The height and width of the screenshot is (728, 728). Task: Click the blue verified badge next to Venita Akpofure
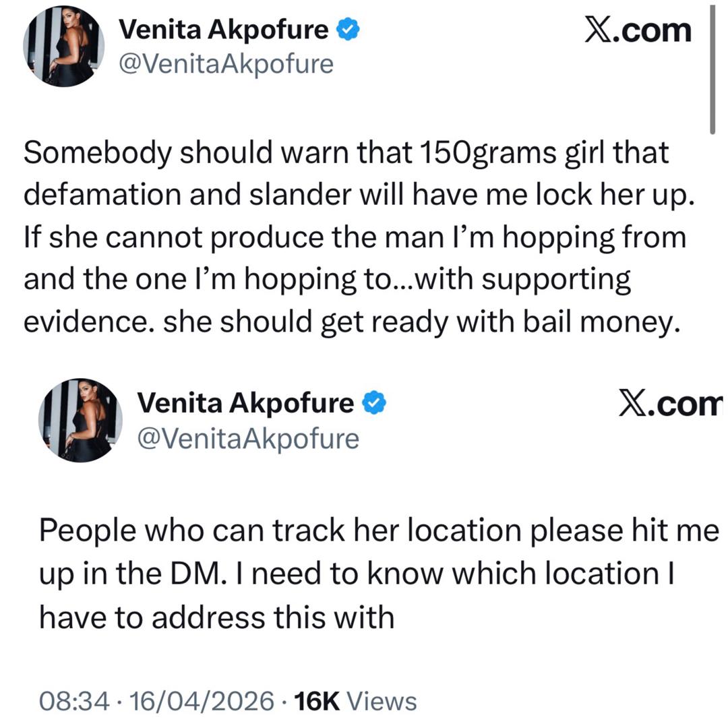[x=348, y=28]
